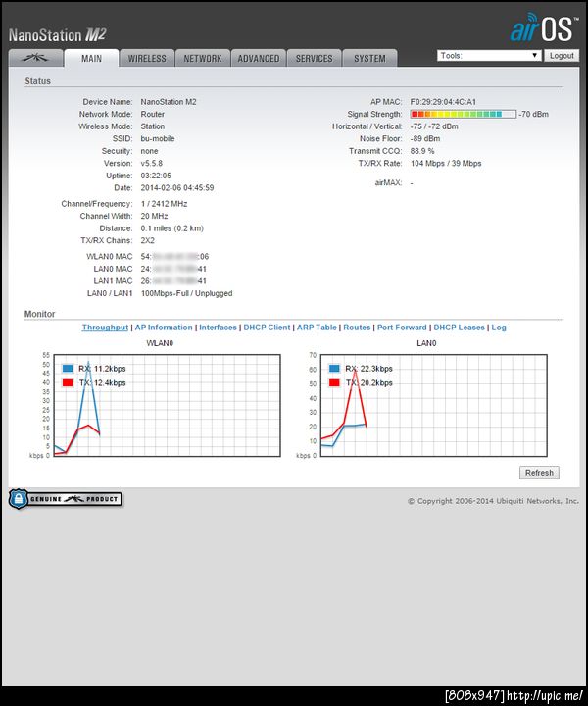Click the Channel Width value 20 MHz
Image resolution: width=588 pixels, height=706 pixels.
[x=154, y=216]
